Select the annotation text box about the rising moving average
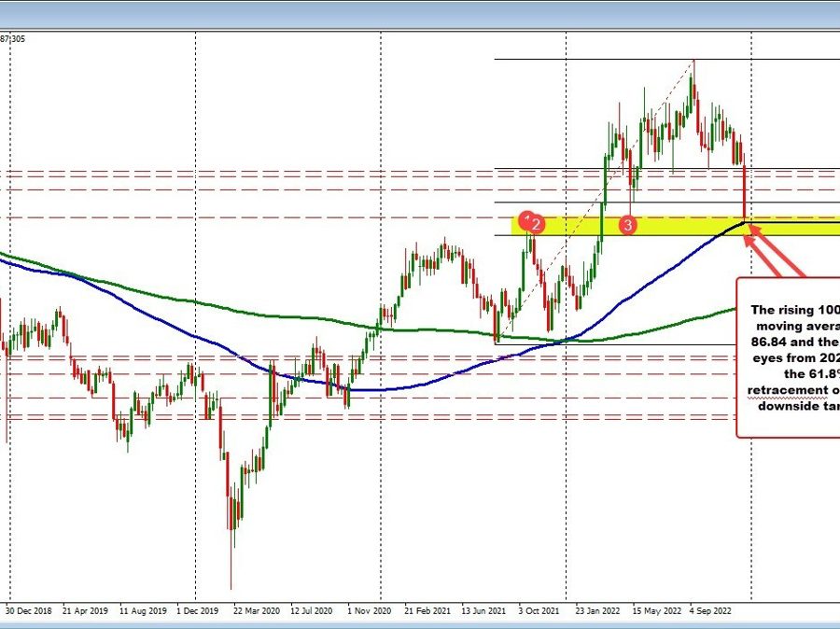 click(x=789, y=356)
